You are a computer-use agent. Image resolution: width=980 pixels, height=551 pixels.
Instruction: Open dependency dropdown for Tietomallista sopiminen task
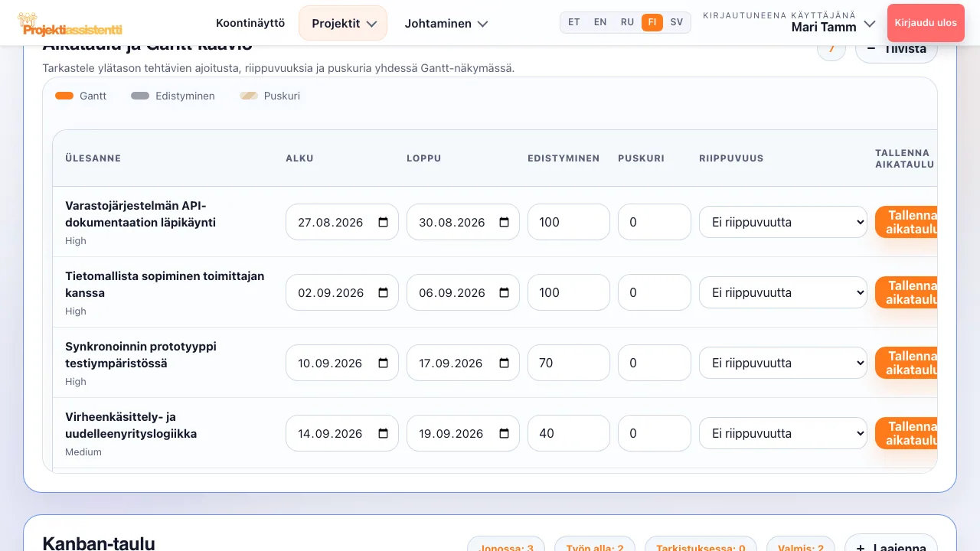pyautogui.click(x=783, y=293)
